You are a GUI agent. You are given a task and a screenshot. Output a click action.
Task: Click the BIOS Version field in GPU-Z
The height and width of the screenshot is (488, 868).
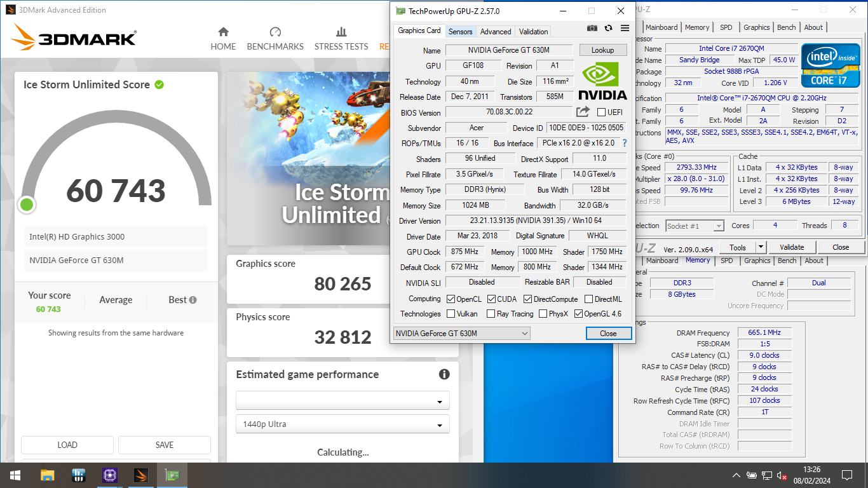coord(510,112)
